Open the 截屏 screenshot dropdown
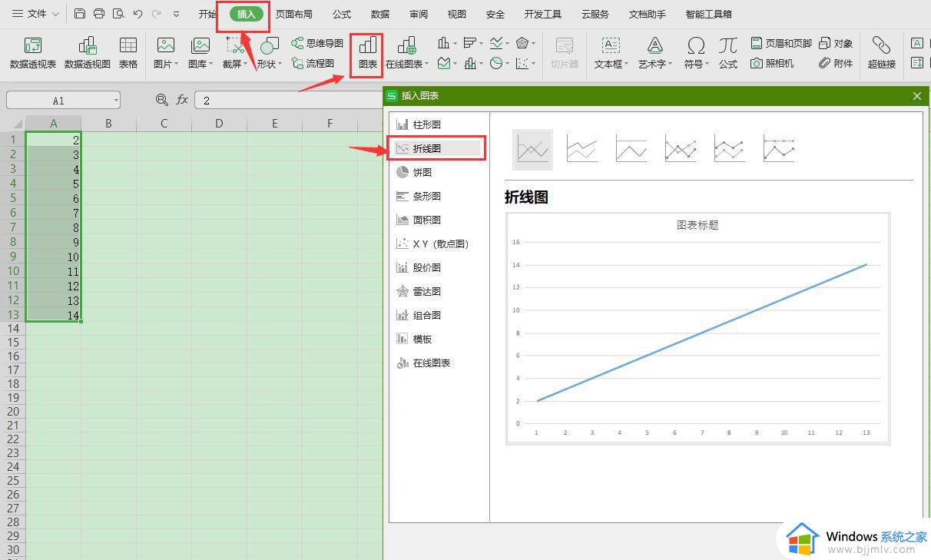 click(235, 53)
